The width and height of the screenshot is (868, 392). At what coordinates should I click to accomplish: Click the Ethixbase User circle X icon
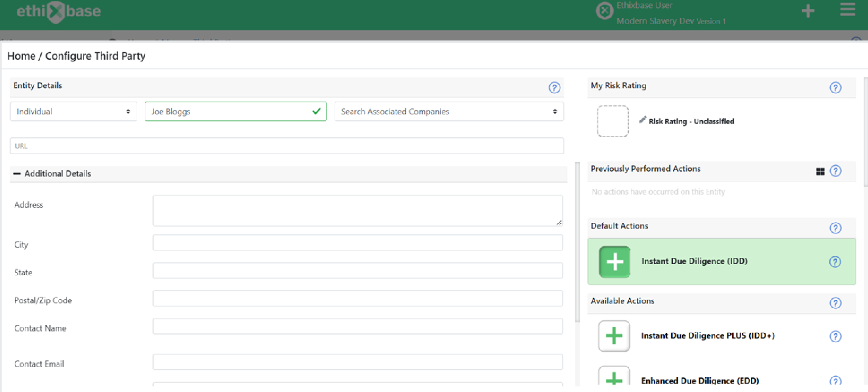click(605, 11)
